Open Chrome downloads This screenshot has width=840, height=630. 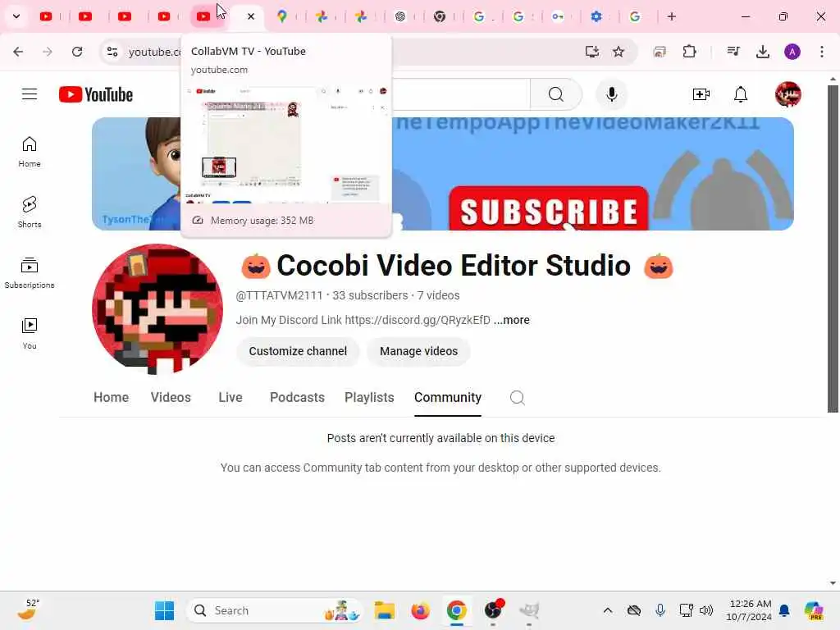pyautogui.click(x=763, y=52)
